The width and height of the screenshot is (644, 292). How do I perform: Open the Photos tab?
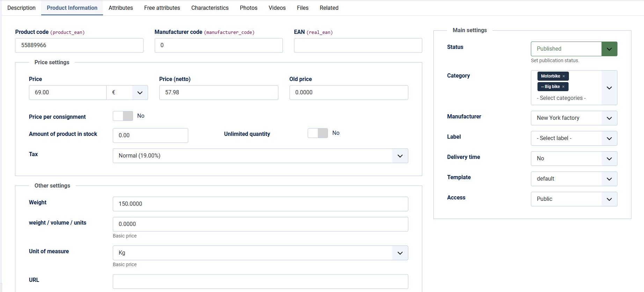click(248, 8)
